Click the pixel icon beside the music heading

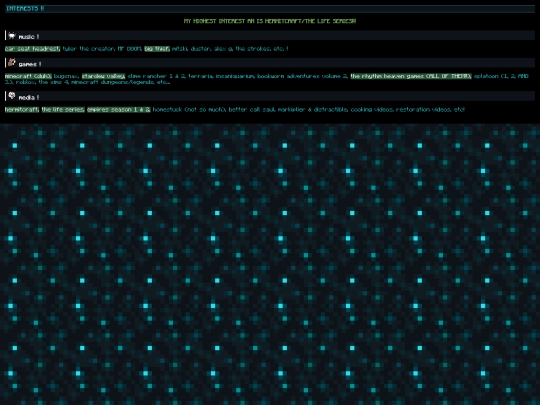pyautogui.click(x=12, y=35)
